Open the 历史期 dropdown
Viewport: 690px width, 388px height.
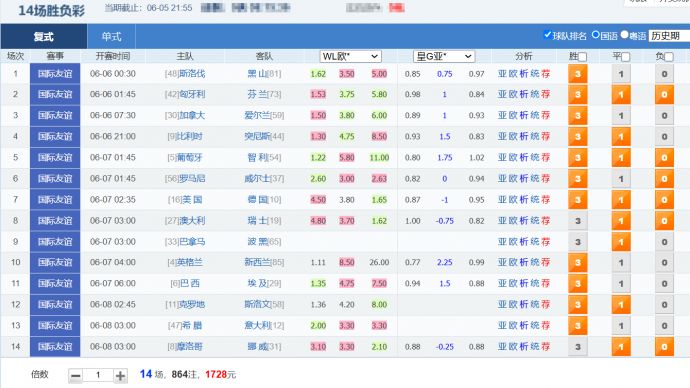click(669, 36)
